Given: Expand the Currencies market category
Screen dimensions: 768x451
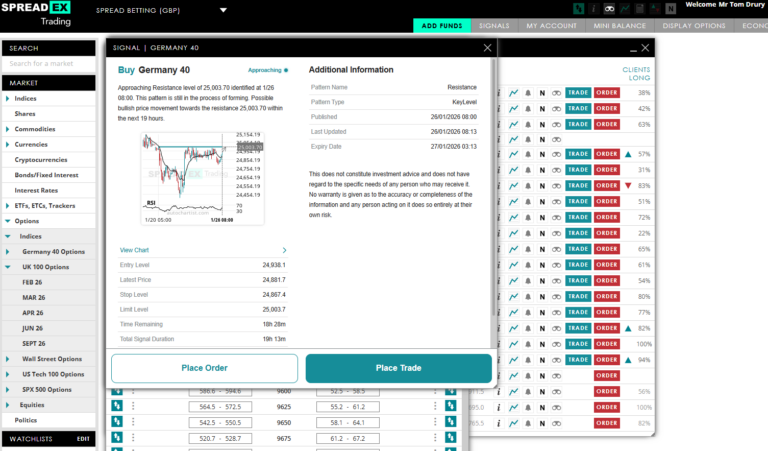Looking at the screenshot, I should pyautogui.click(x=7, y=144).
